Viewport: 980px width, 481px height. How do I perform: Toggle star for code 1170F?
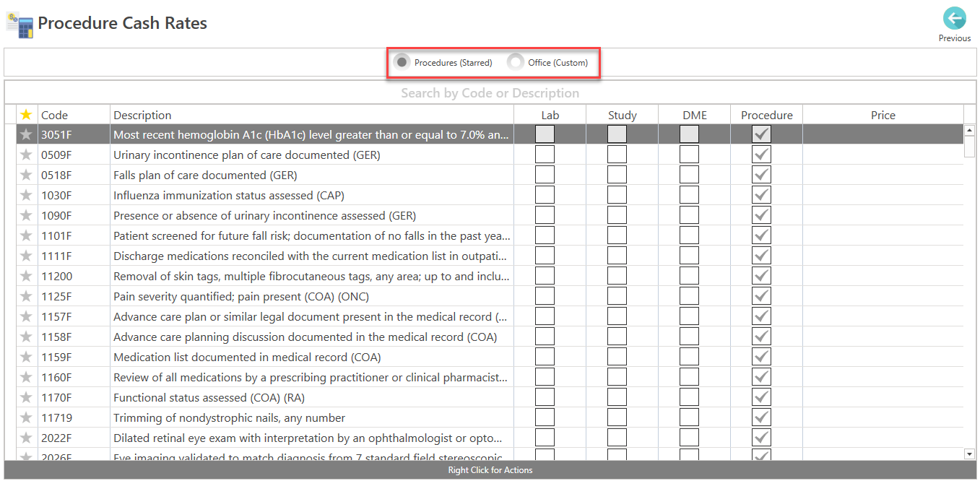(x=27, y=397)
